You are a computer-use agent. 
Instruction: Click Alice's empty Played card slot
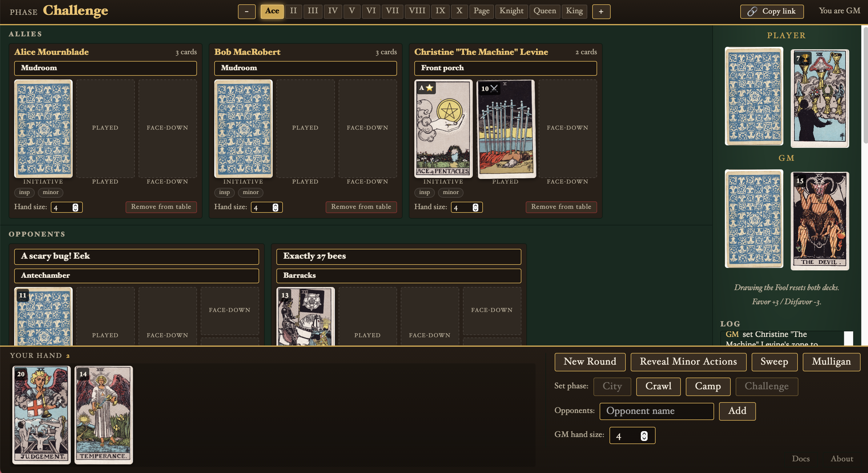[x=106, y=128]
